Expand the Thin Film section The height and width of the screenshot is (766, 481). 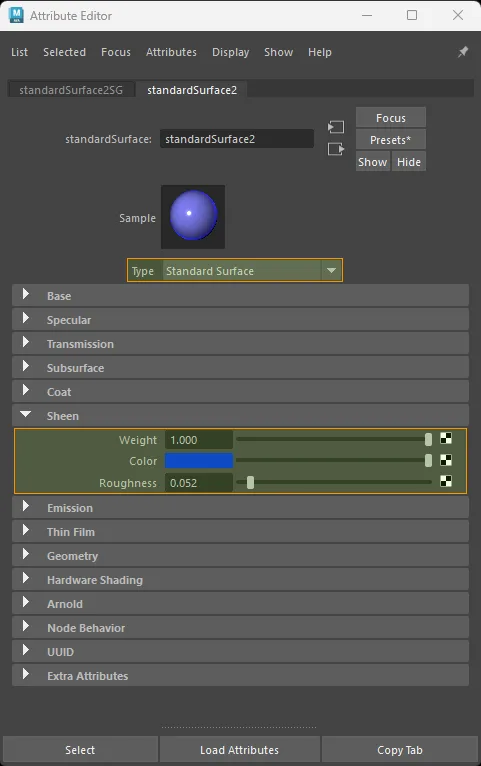240,532
